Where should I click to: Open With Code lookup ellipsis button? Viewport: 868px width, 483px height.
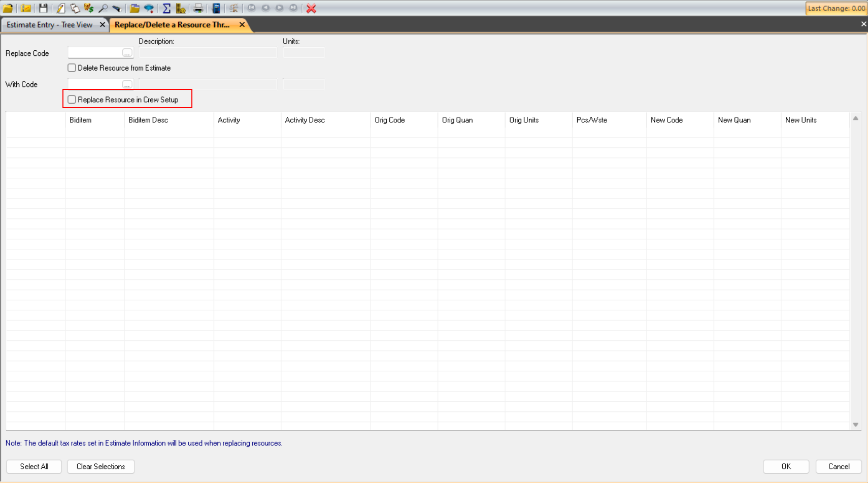point(127,85)
